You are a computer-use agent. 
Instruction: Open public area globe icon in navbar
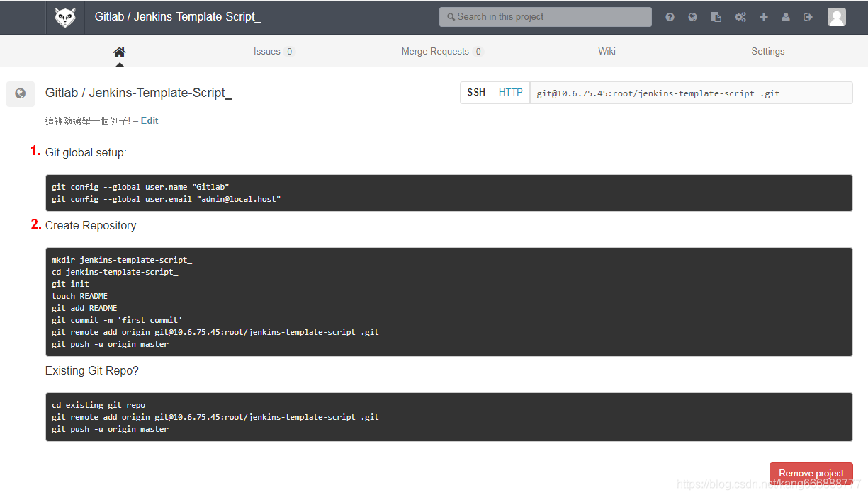click(x=693, y=17)
